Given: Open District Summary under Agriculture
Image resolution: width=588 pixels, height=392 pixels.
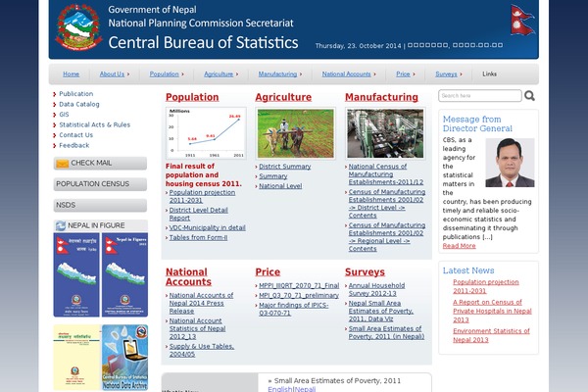Looking at the screenshot, I should tap(284, 167).
